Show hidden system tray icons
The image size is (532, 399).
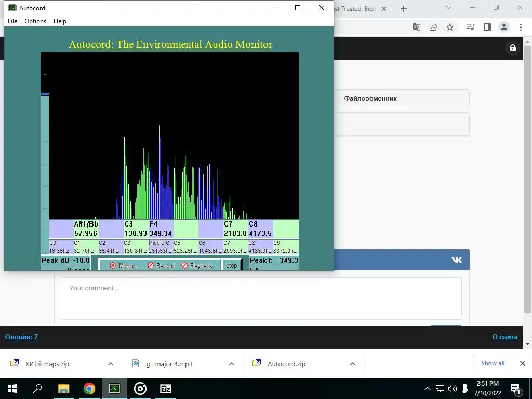[428, 389]
